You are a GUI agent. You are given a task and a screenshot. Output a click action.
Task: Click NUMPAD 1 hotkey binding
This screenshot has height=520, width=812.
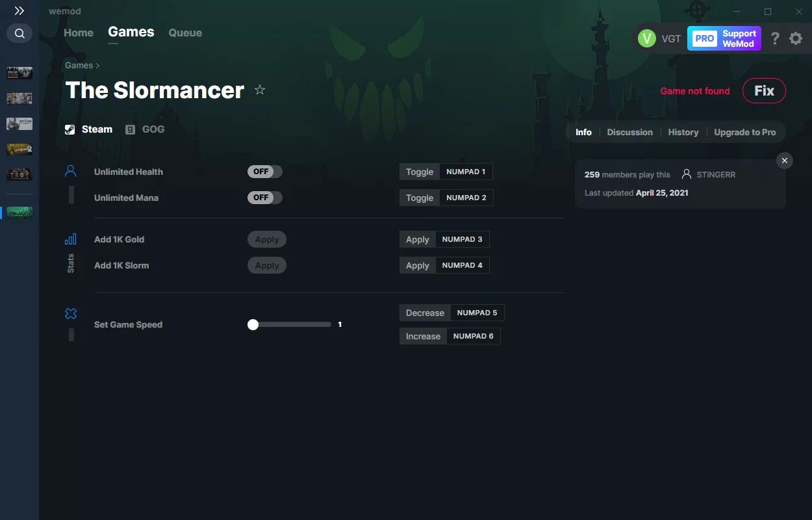pos(466,172)
